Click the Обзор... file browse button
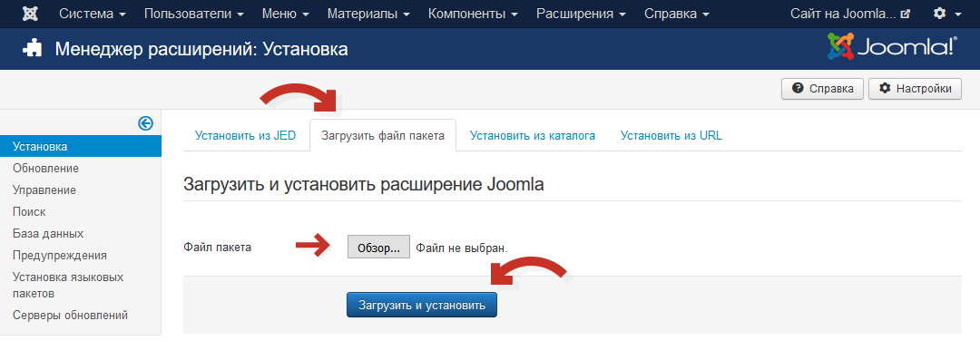This screenshot has height=350, width=980. (x=378, y=248)
